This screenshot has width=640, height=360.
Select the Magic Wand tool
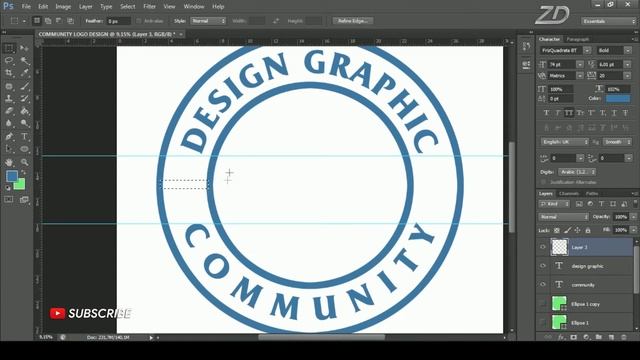click(24, 61)
